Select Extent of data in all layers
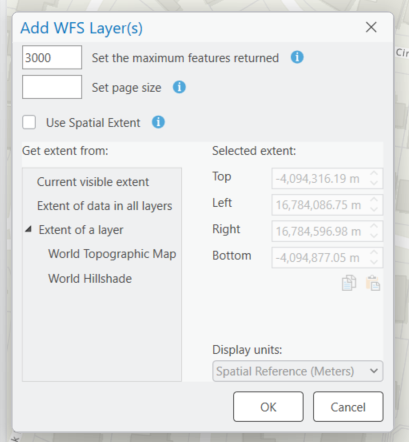The width and height of the screenshot is (409, 442). coord(104,206)
